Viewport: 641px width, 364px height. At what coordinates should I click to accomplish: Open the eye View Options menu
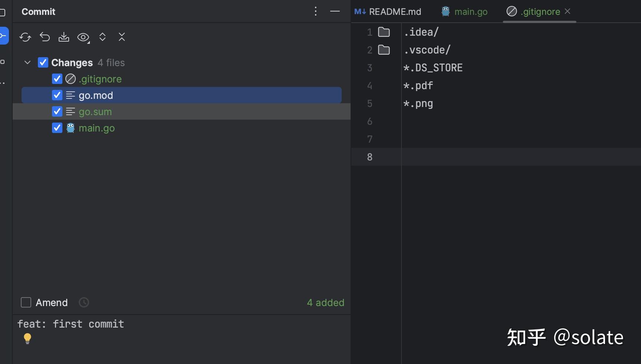point(83,37)
